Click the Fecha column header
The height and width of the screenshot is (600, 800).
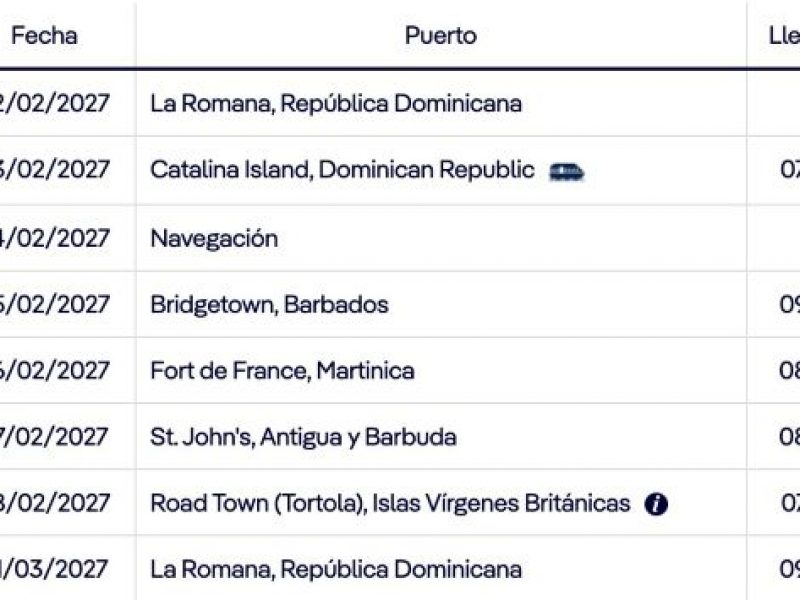pyautogui.click(x=45, y=36)
